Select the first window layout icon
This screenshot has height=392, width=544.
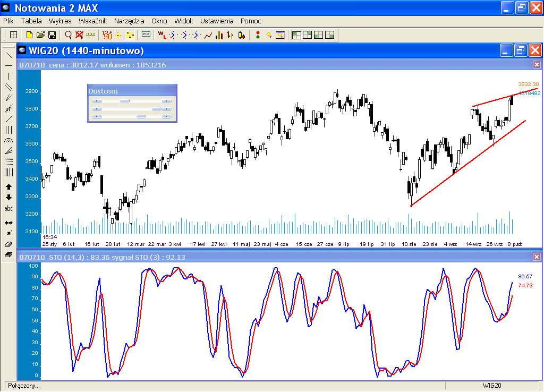coord(296,35)
